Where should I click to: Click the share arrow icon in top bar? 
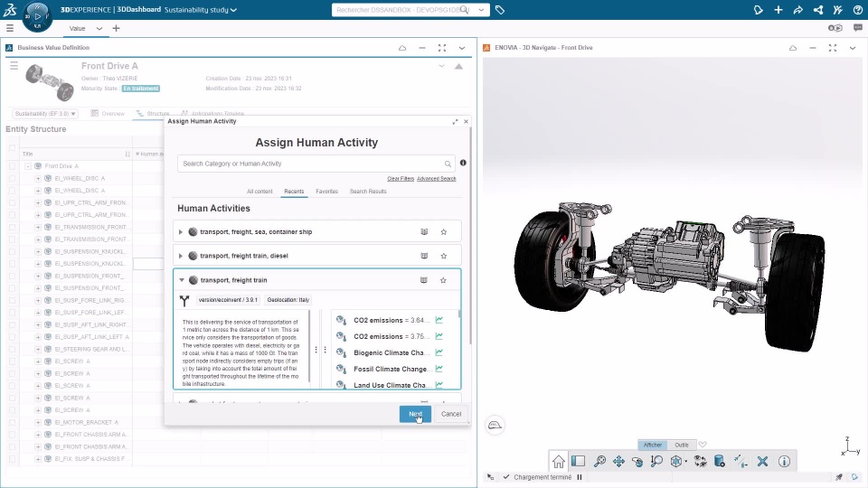click(797, 10)
